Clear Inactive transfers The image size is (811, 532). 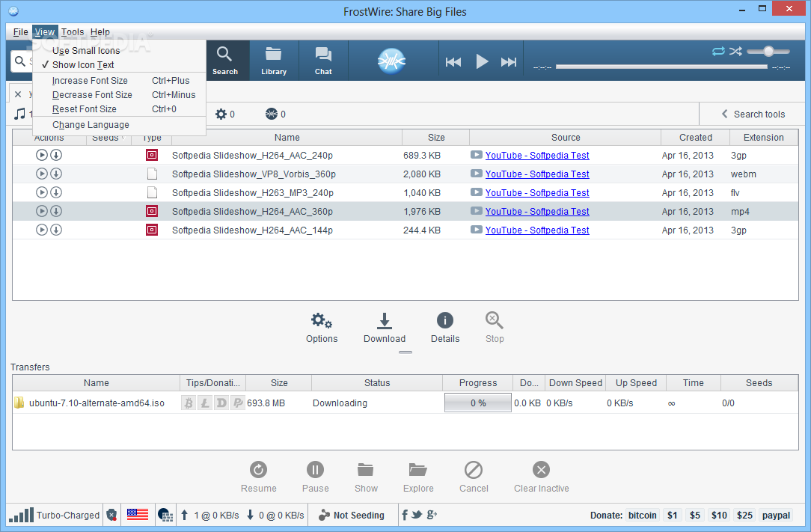point(541,477)
